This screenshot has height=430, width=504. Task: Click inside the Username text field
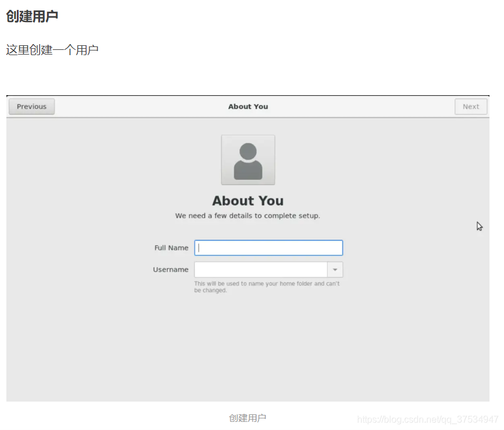coord(261,270)
